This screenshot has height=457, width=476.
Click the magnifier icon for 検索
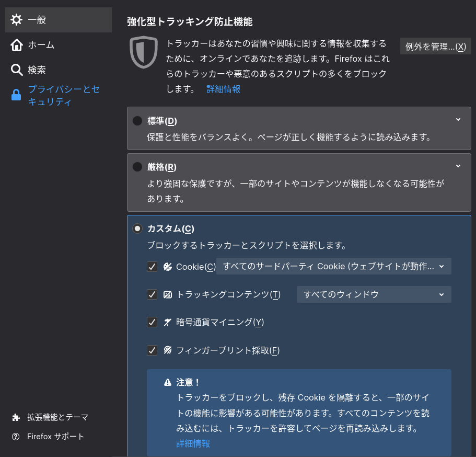[x=17, y=70]
